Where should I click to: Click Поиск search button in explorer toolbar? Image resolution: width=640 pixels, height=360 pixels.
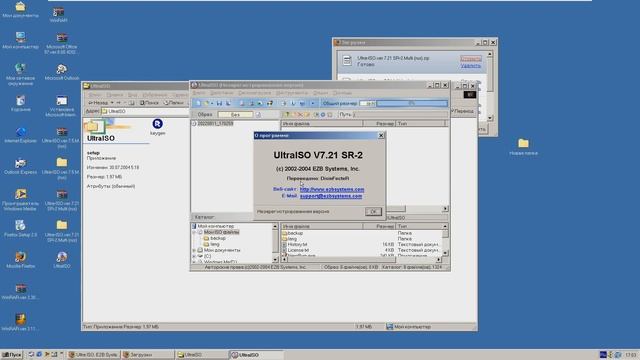149,103
